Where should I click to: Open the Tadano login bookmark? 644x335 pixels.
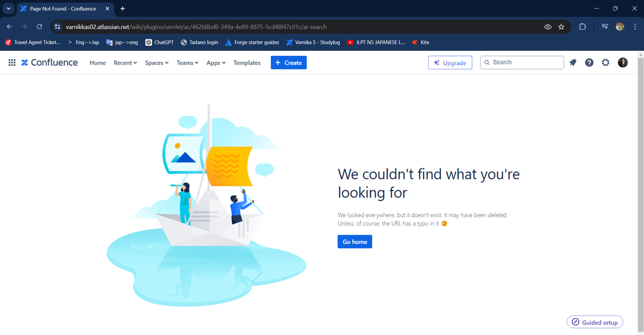200,43
